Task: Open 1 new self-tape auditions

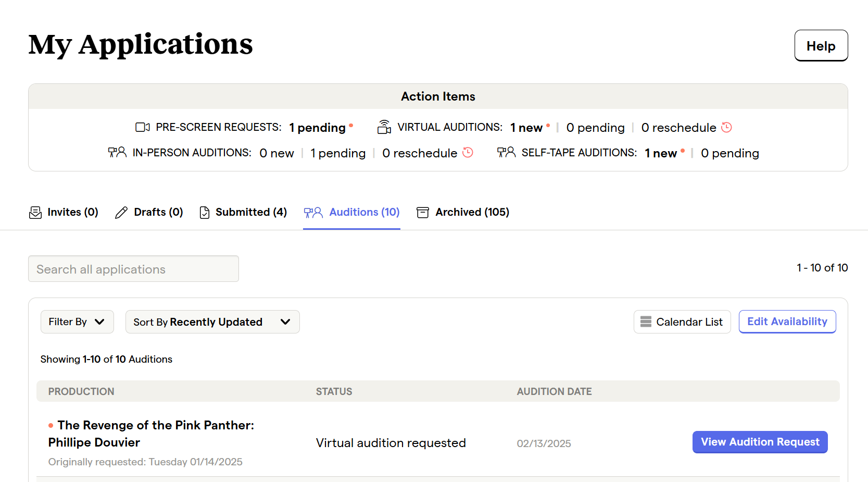Action: click(x=661, y=153)
